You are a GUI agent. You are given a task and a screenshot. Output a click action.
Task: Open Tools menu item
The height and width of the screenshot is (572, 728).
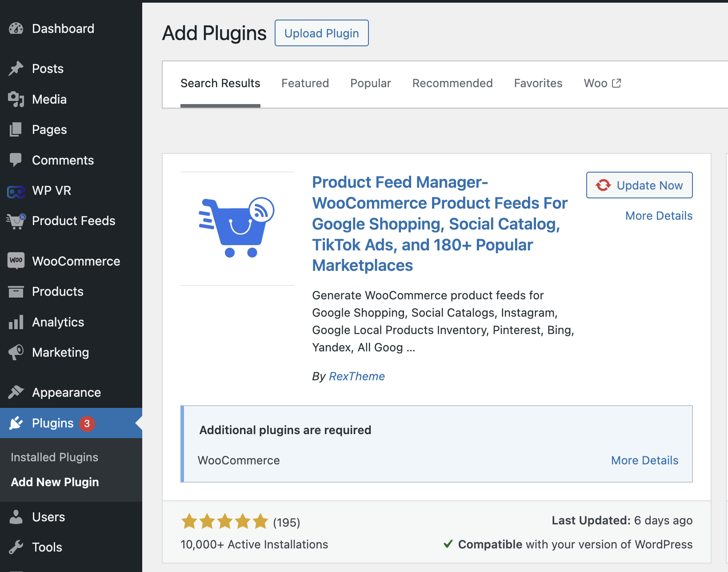71,547
